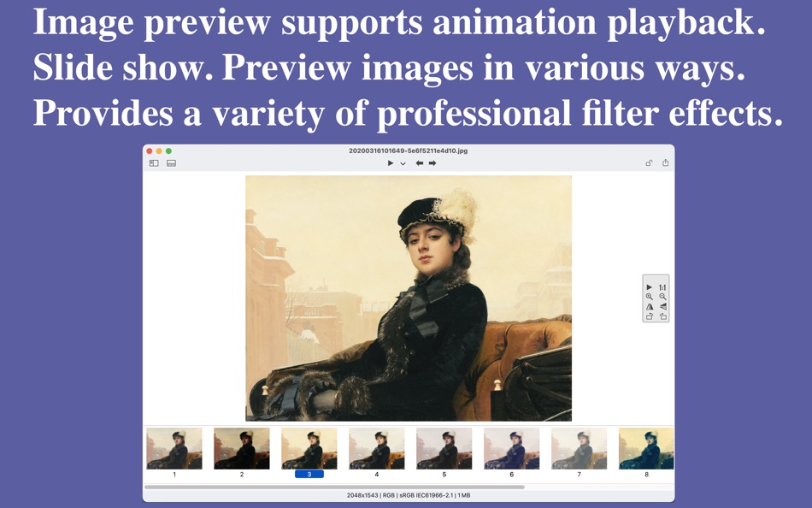This screenshot has height=508, width=812.
Task: Maximize the window with green button
Action: [x=168, y=151]
